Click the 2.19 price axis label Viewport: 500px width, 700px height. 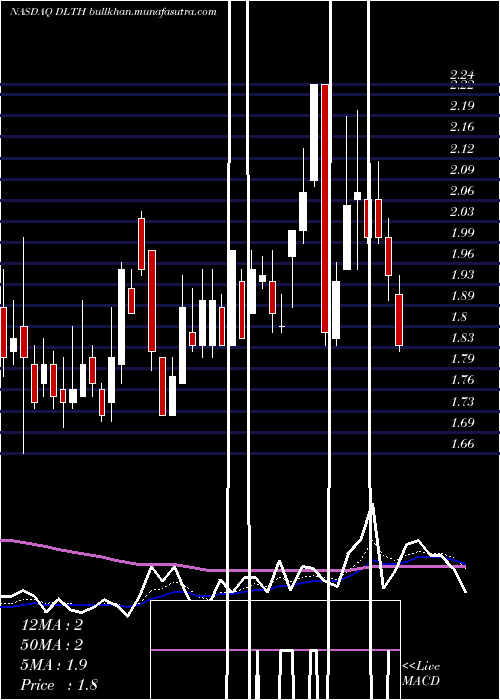click(x=462, y=106)
